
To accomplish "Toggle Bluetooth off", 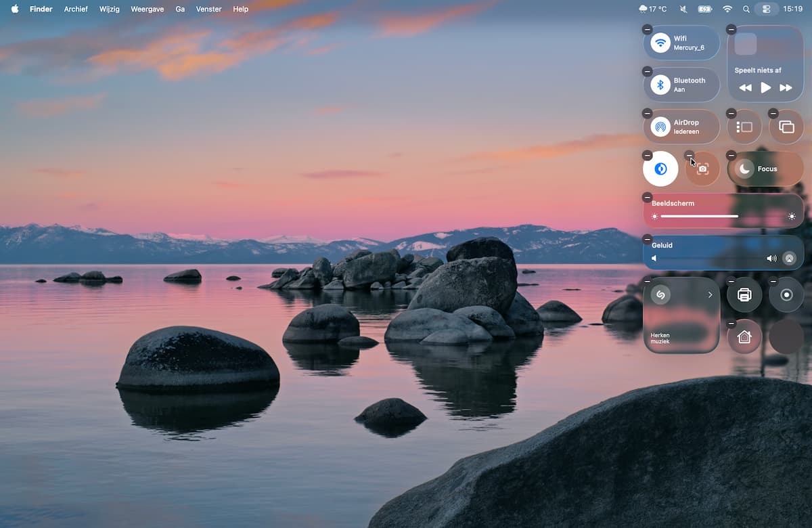I will click(660, 85).
